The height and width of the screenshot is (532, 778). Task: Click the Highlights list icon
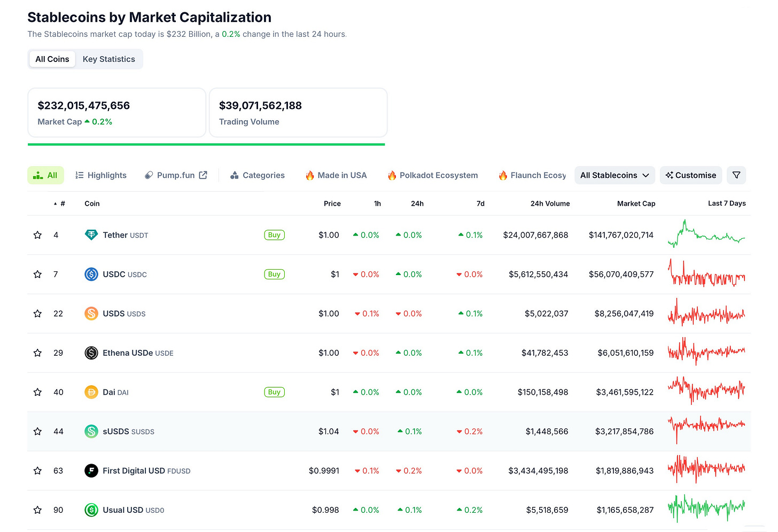pos(80,175)
